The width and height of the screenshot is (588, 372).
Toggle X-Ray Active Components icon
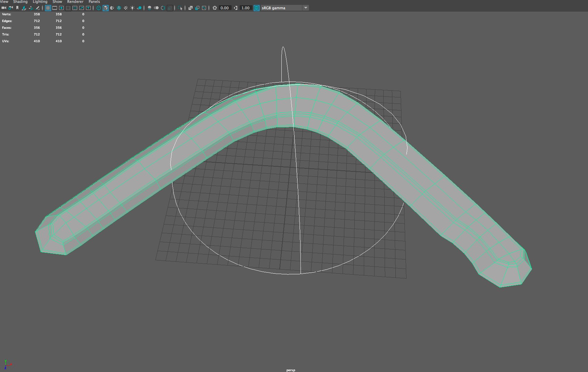pyautogui.click(x=197, y=8)
